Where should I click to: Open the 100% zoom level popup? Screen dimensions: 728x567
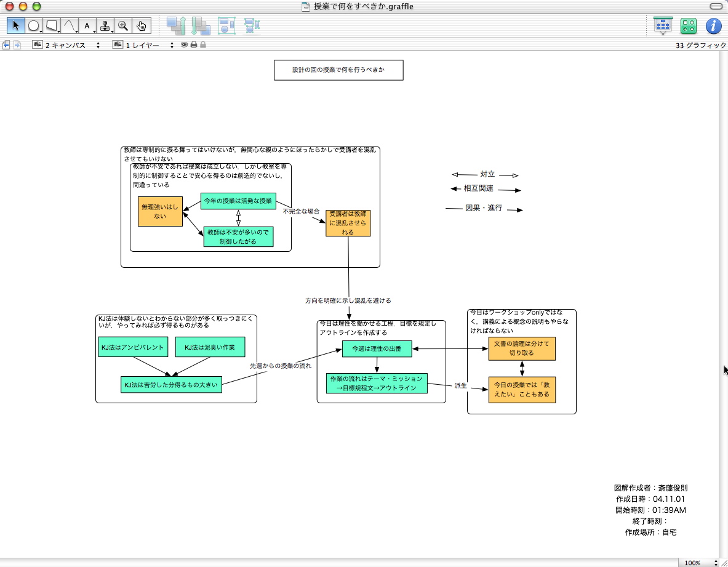pyautogui.click(x=700, y=563)
